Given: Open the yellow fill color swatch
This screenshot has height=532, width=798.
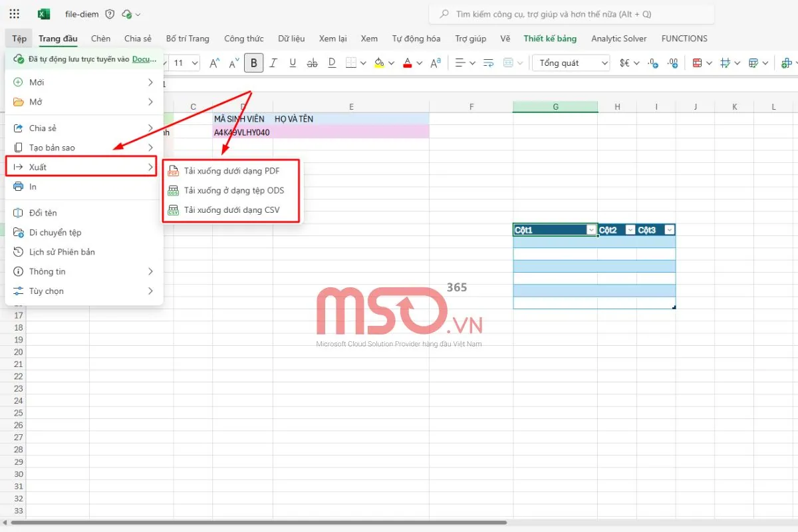Looking at the screenshot, I should point(379,63).
